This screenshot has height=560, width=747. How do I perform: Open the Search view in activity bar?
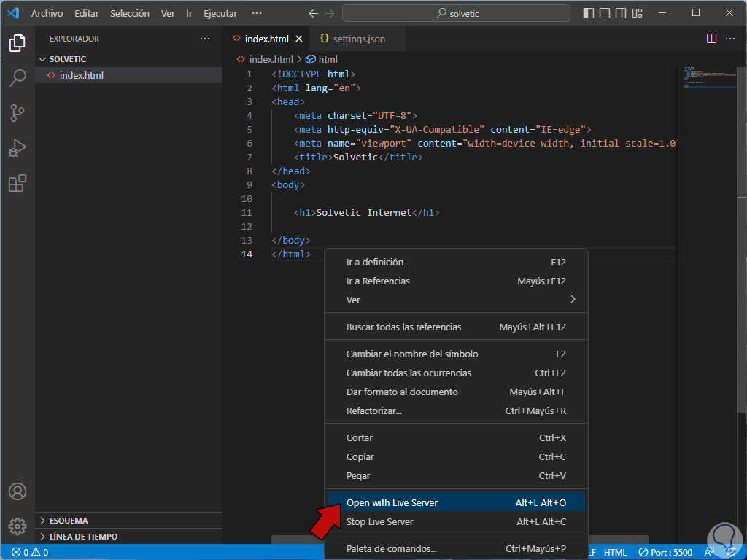tap(18, 78)
